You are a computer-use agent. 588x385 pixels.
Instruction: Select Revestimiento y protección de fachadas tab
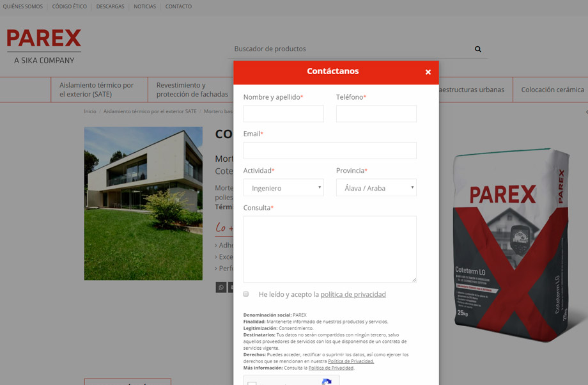[x=191, y=90]
